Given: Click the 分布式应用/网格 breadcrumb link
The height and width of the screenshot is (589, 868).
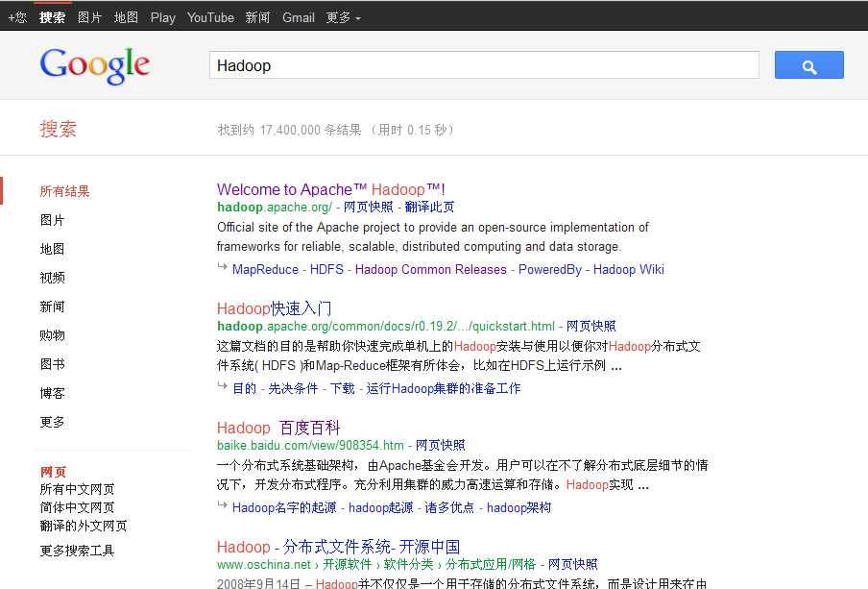Looking at the screenshot, I should click(x=491, y=564).
